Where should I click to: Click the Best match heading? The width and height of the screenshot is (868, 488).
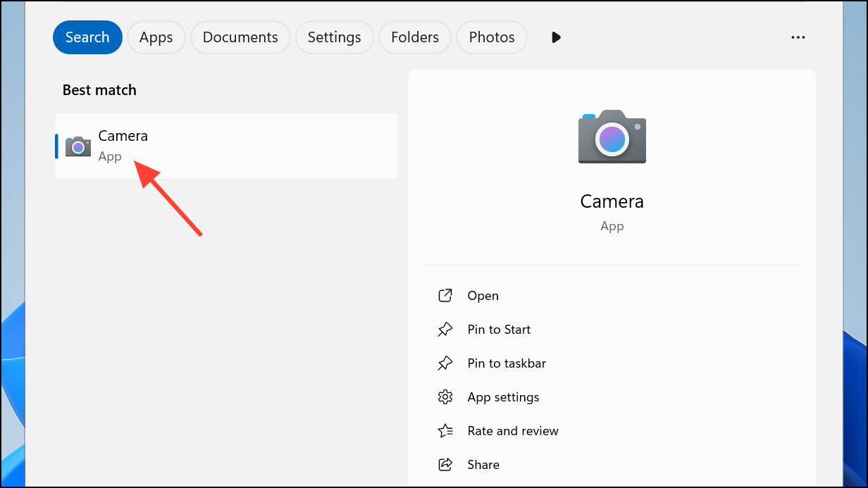99,90
